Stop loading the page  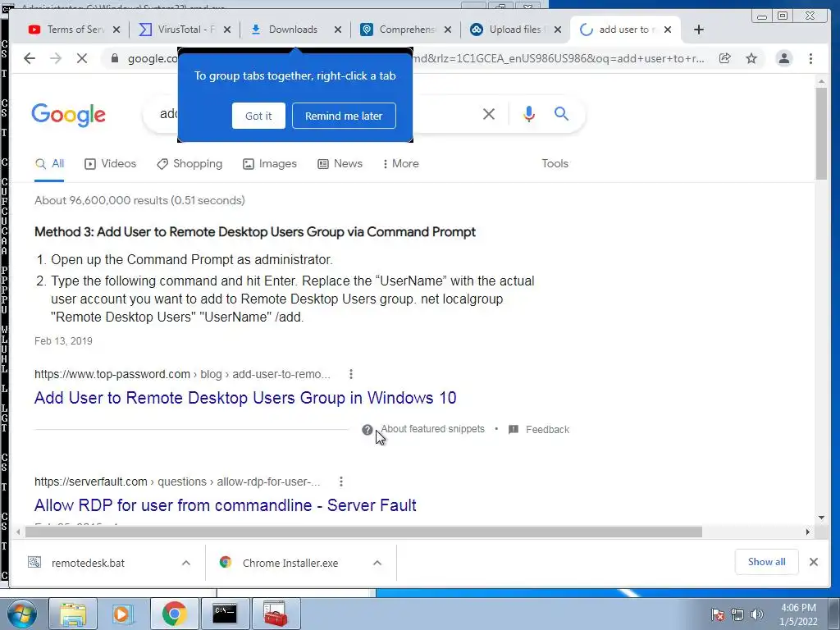point(81,58)
